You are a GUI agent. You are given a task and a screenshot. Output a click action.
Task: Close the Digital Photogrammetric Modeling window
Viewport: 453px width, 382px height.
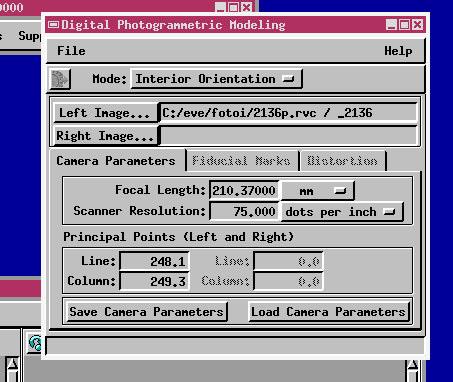[x=417, y=24]
